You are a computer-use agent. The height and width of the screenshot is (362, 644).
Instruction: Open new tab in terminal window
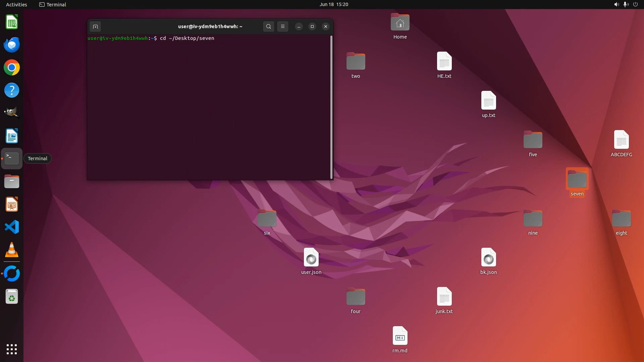[95, 26]
